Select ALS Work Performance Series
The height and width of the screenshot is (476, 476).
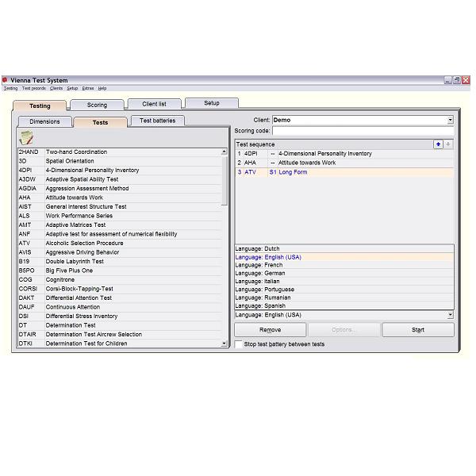point(120,216)
